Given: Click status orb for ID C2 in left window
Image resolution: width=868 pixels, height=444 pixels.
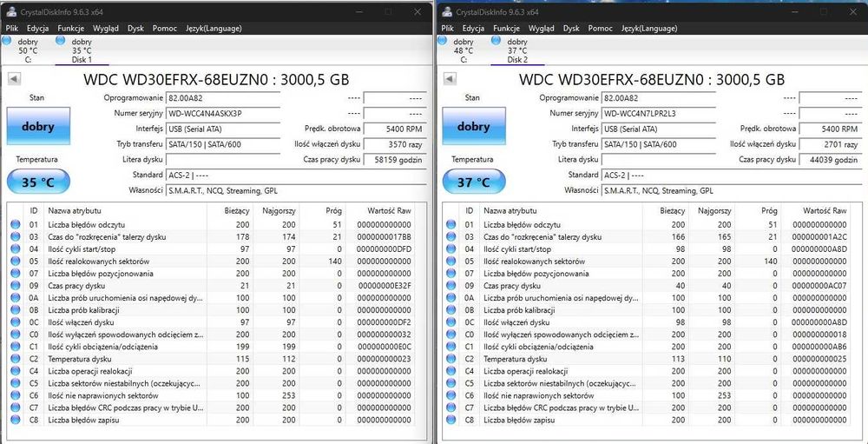Looking at the screenshot, I should pyautogui.click(x=16, y=359).
